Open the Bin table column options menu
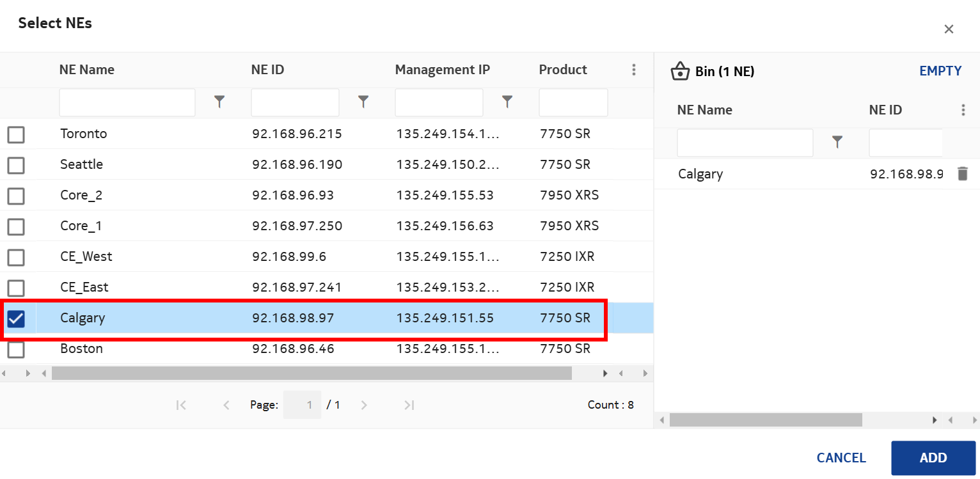Viewport: 980px width, 479px height. point(963,110)
